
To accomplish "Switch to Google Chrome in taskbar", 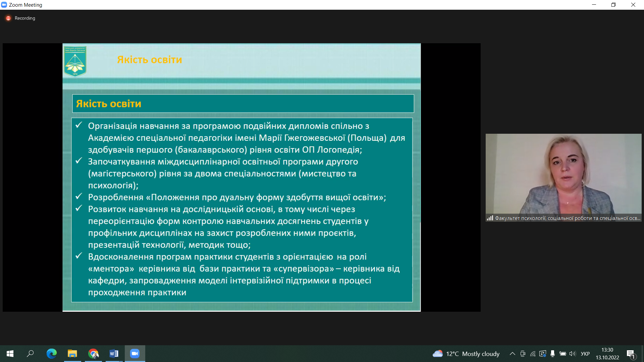I will pos(93,354).
